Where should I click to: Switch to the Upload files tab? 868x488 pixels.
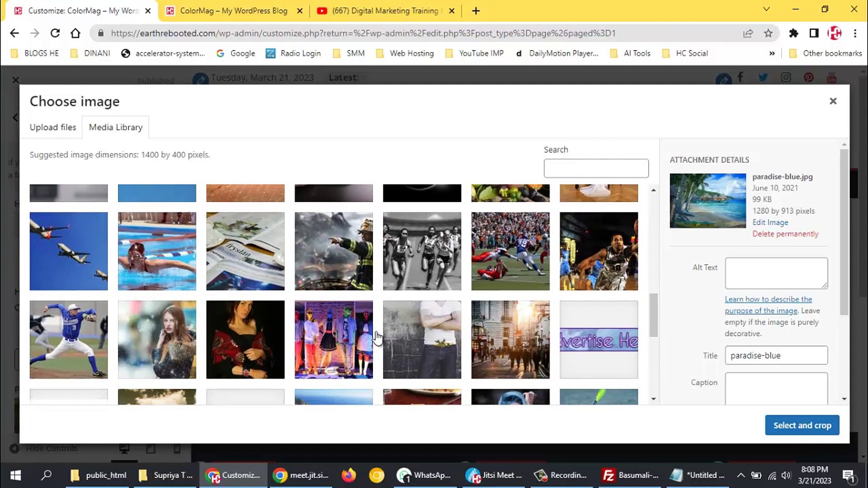pyautogui.click(x=53, y=127)
